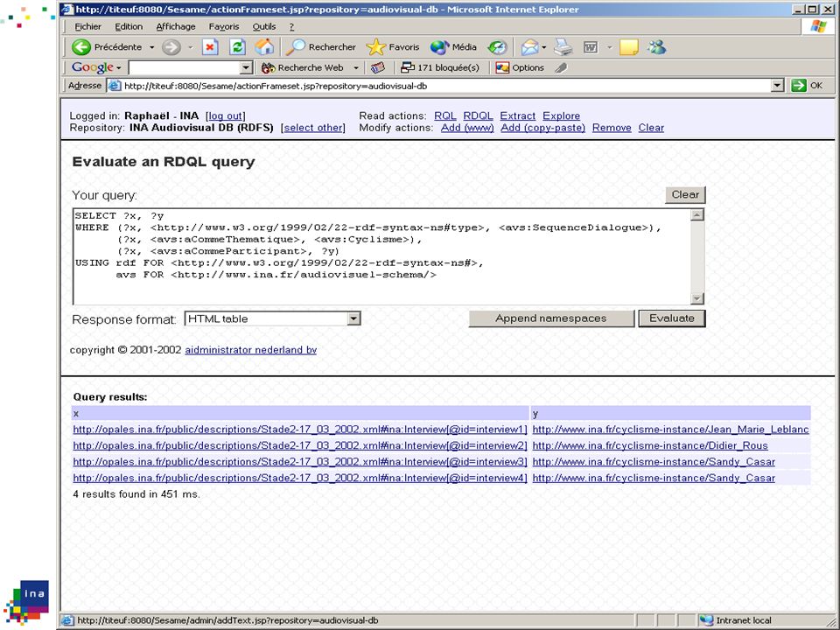Click the Windows flag logo

click(817, 26)
